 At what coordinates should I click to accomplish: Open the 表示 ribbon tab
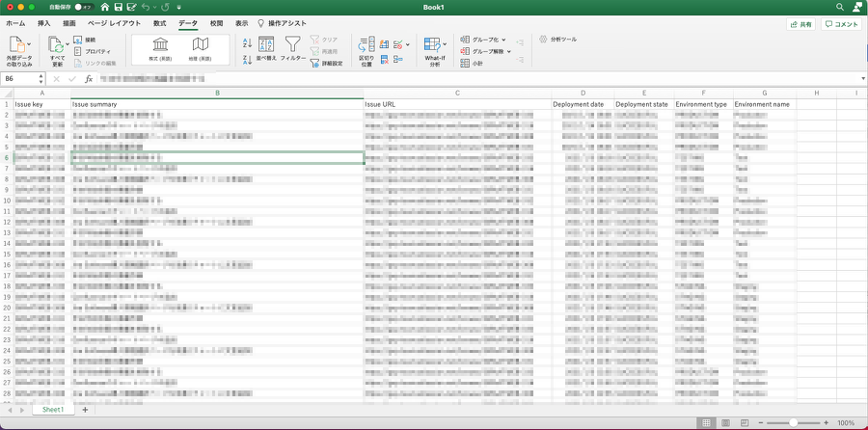(x=241, y=24)
